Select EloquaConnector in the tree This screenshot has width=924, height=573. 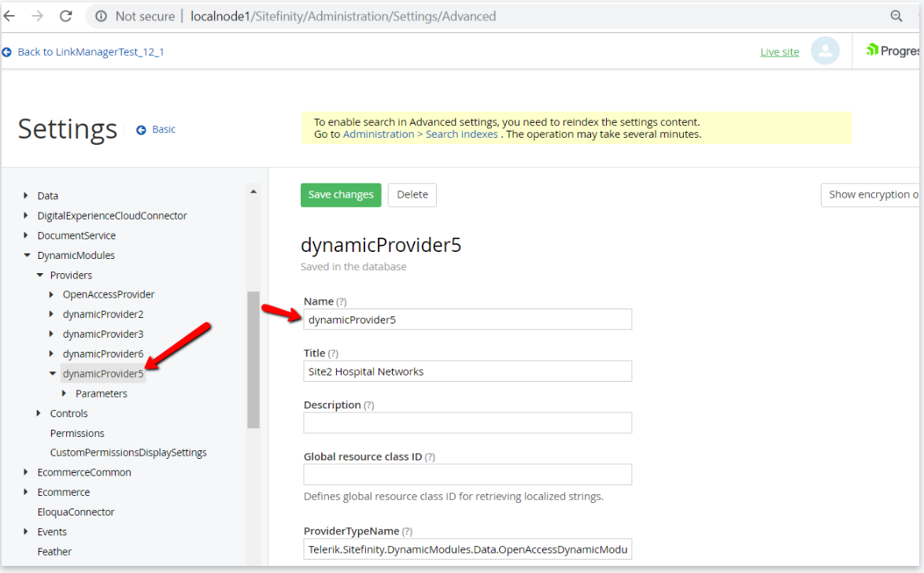pos(76,512)
